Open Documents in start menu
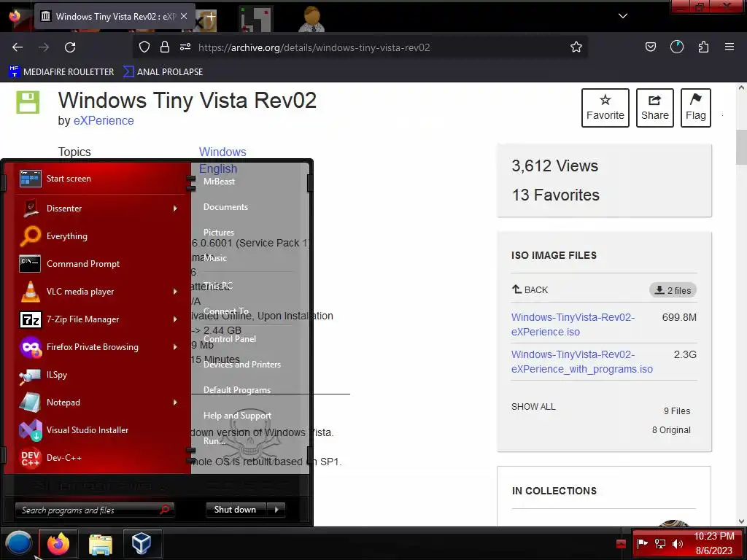This screenshot has width=747, height=560. (225, 206)
